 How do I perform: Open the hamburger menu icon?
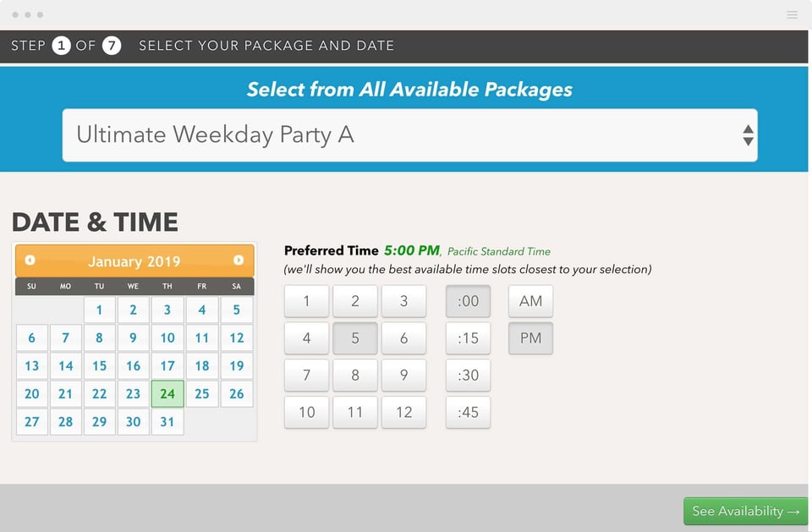click(x=792, y=14)
